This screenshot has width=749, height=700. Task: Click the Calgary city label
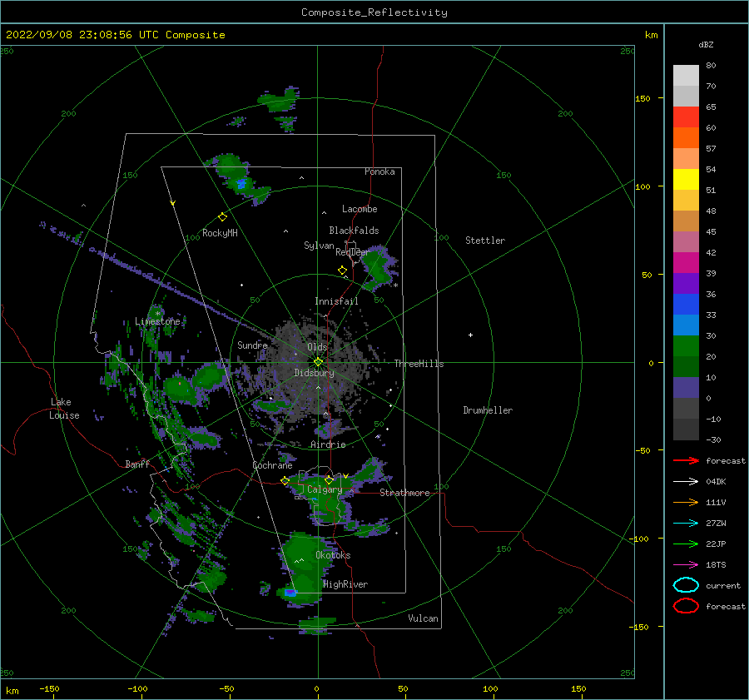(325, 489)
